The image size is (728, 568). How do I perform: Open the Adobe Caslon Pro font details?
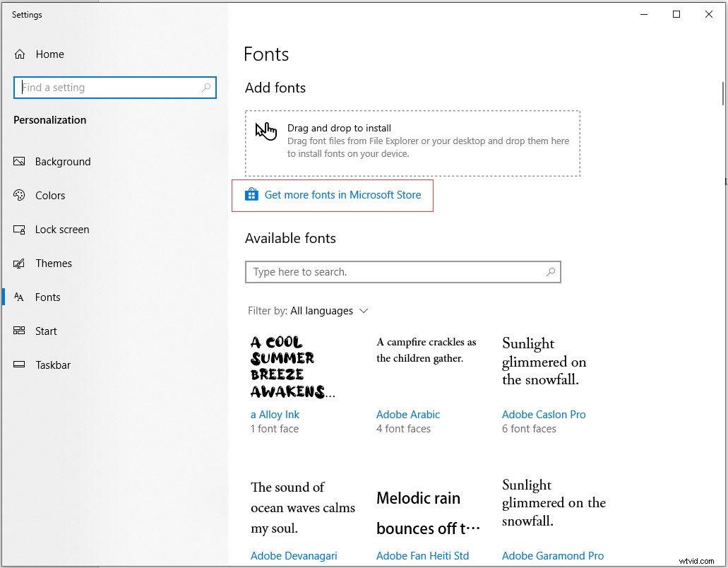(x=544, y=415)
